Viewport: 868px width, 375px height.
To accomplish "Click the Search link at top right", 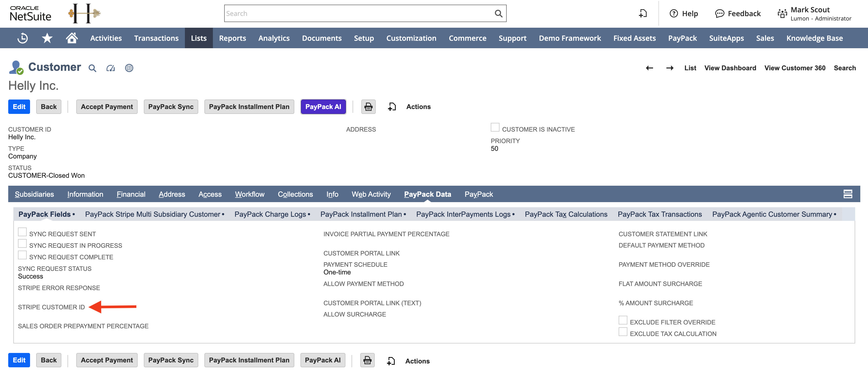I will point(845,68).
